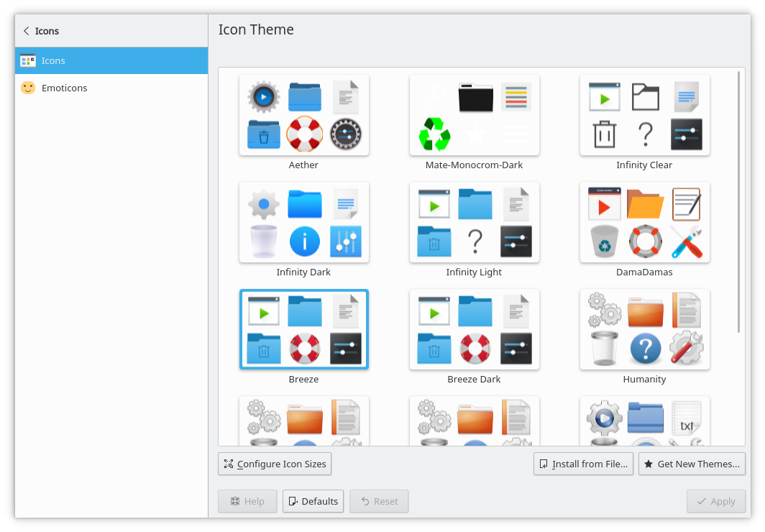Click the star icon on Get New Themes button
Screen dimensions: 765x532
(x=649, y=464)
